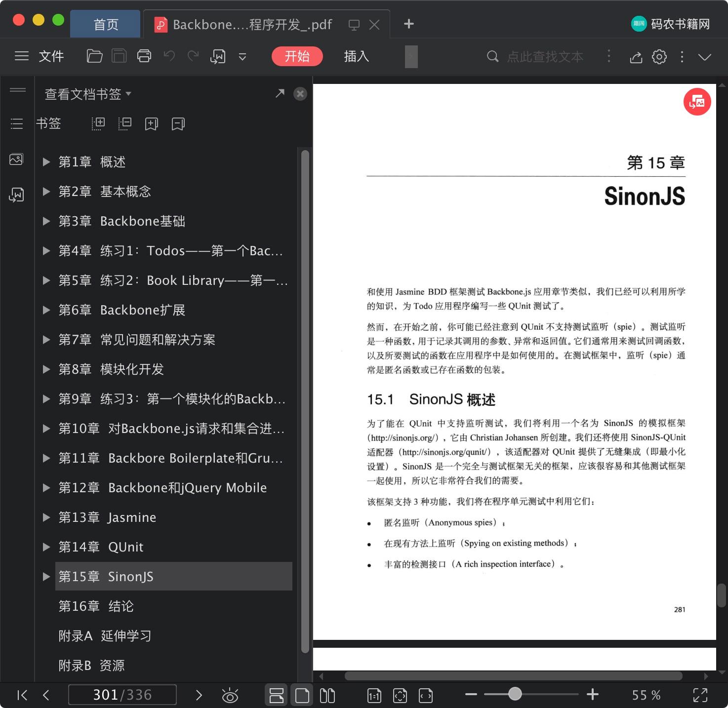The image size is (728, 708).
Task: Go to 附录A 延伸学习 bookmark
Action: point(105,636)
